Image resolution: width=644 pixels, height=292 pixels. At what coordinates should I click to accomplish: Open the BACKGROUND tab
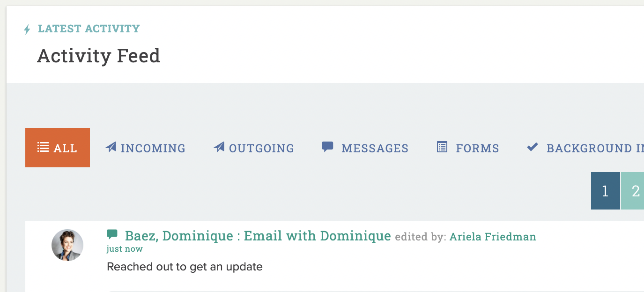(x=585, y=148)
